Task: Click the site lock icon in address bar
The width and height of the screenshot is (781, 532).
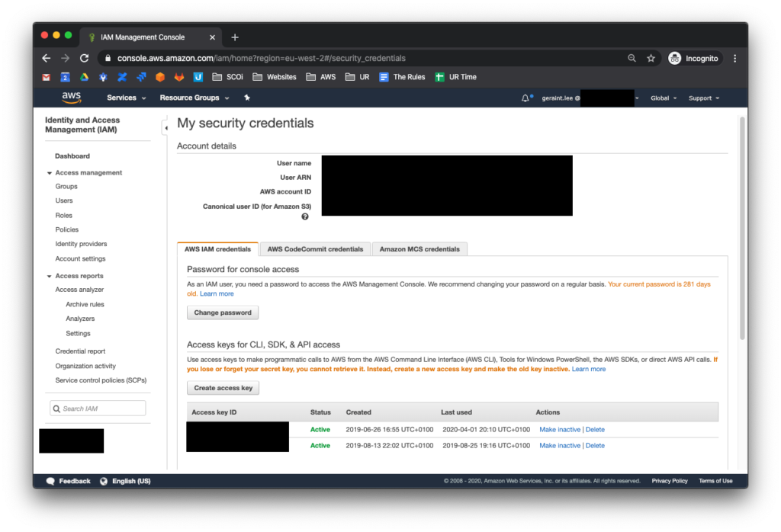Action: click(x=108, y=58)
